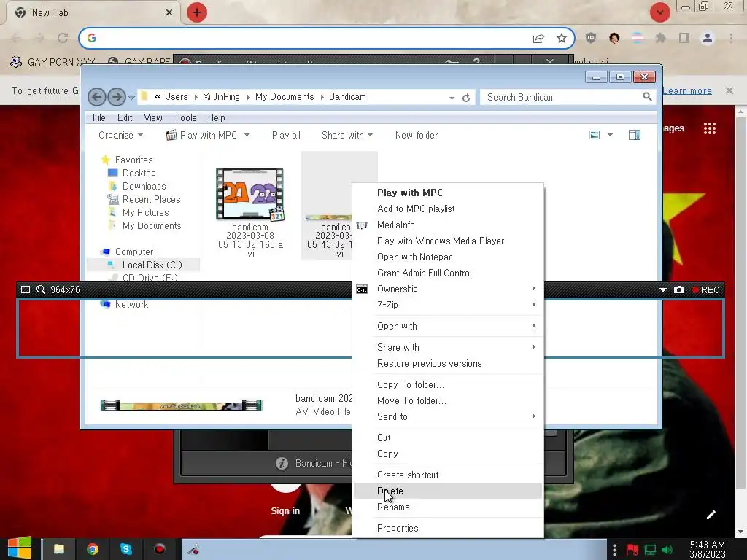The image size is (747, 560).
Task: Open Chrome extensions puzzle icon
Action: point(661,38)
